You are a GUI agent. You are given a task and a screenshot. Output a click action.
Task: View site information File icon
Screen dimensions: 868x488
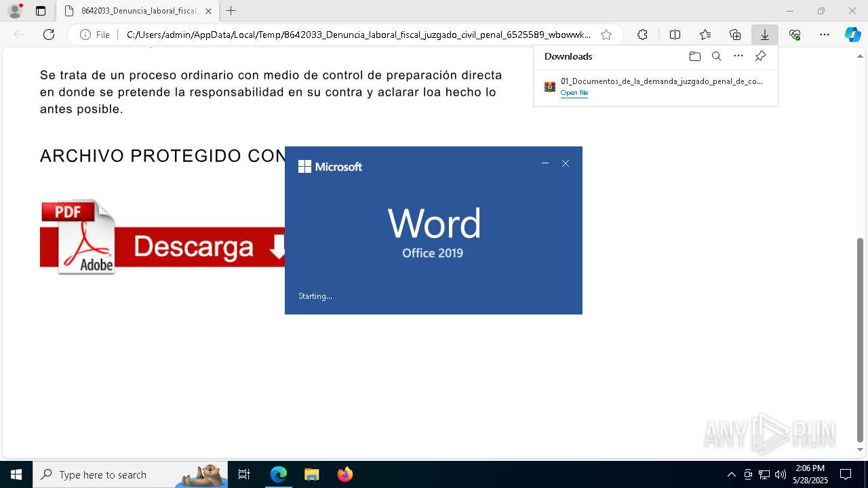(x=94, y=35)
